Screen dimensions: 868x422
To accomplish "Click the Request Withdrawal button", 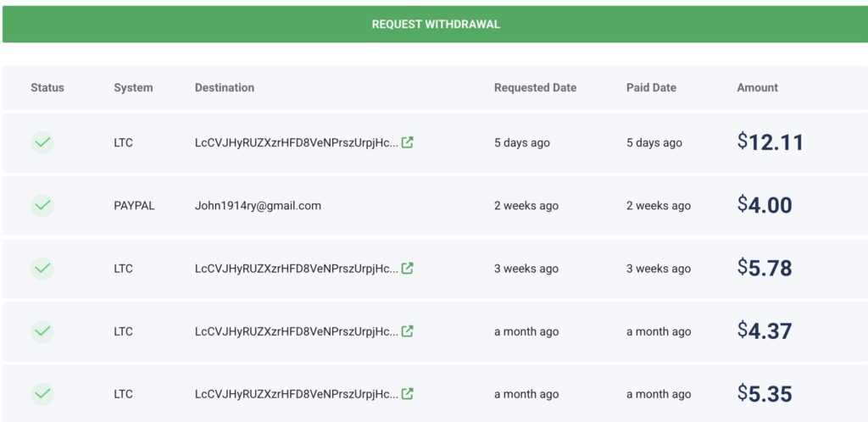I will coord(435,25).
